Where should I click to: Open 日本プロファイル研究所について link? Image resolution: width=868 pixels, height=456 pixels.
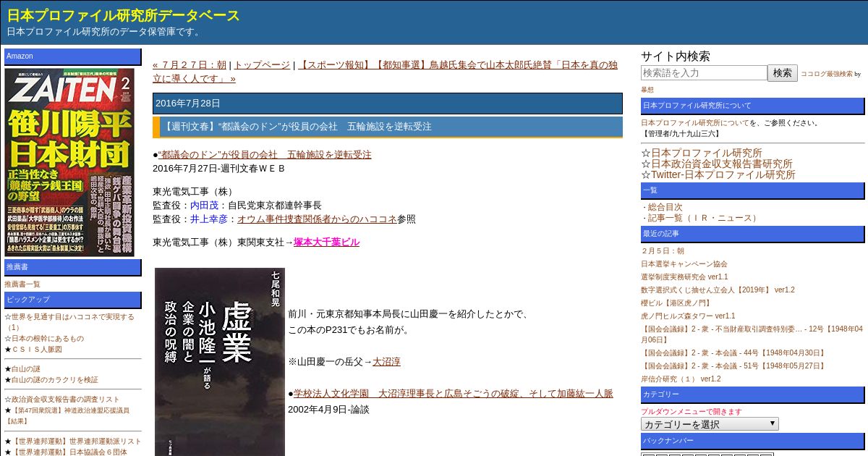(x=694, y=123)
